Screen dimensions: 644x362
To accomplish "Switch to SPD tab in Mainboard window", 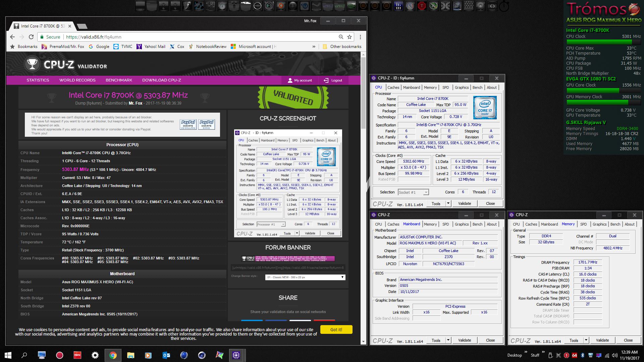I will coord(445,224).
